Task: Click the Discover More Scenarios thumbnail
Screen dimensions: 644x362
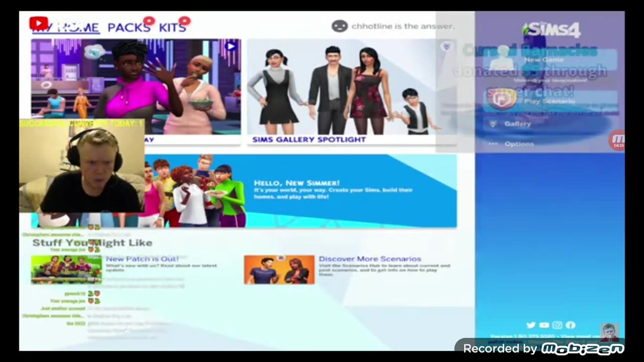Action: (279, 269)
